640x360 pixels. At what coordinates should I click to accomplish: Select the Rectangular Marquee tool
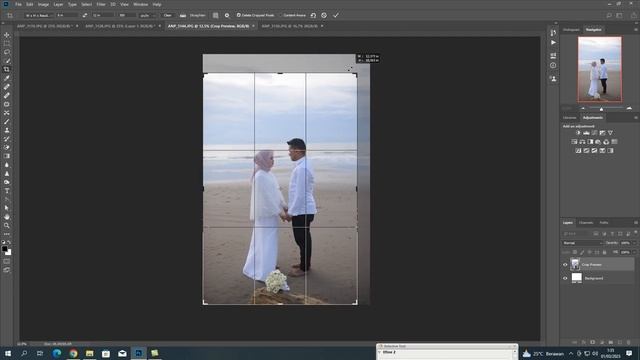[7, 44]
